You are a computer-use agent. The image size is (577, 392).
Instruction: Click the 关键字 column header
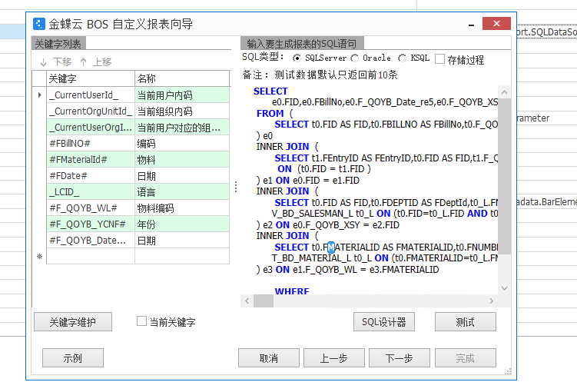click(x=90, y=78)
